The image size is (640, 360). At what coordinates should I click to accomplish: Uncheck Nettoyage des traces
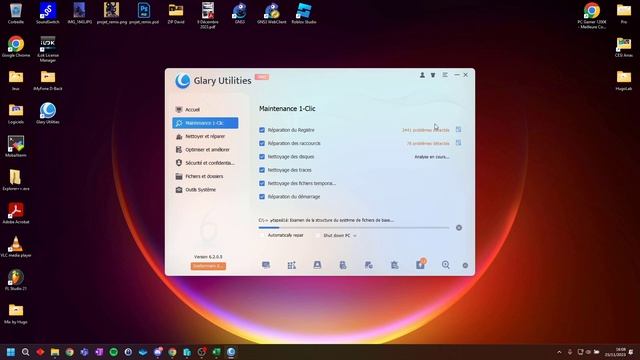pyautogui.click(x=262, y=170)
